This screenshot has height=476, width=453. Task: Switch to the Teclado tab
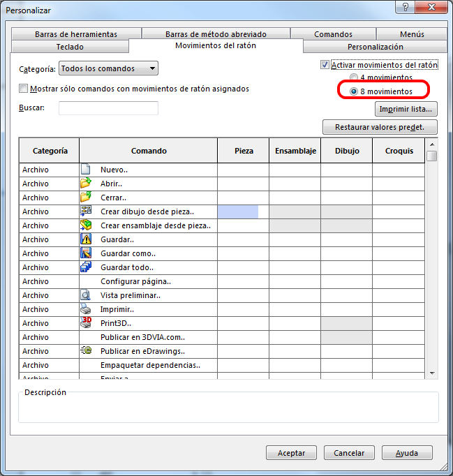(x=70, y=47)
